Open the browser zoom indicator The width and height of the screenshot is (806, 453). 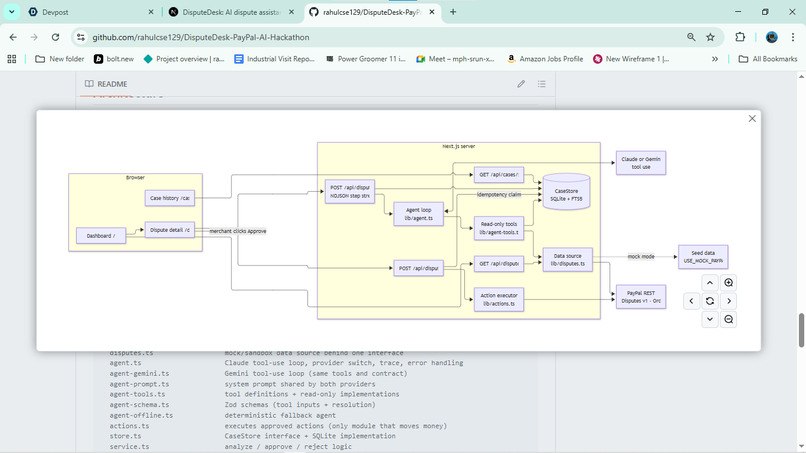point(691,37)
